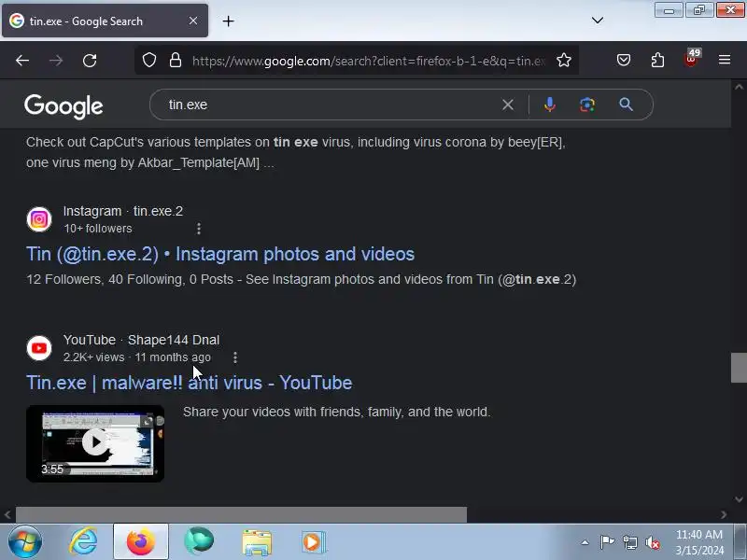The height and width of the screenshot is (560, 747).
Task: Switch to Firefox in taskbar
Action: [141, 542]
